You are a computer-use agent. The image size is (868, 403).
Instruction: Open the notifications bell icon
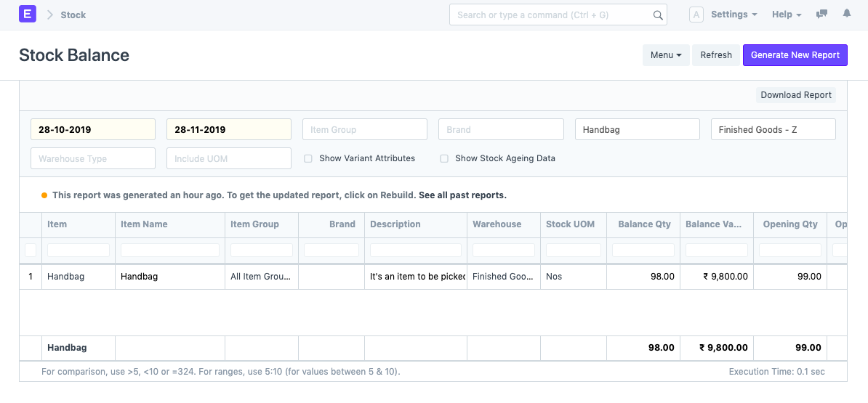click(846, 15)
